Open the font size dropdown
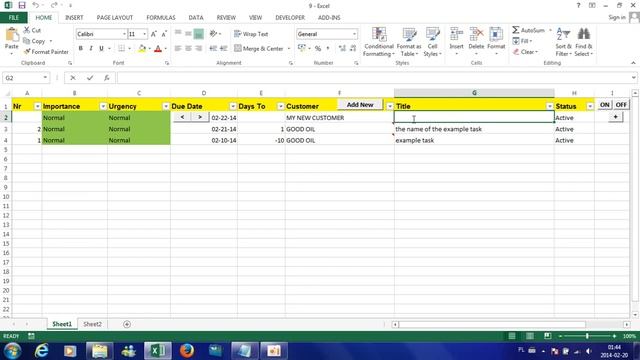640x360 pixels. click(144, 34)
